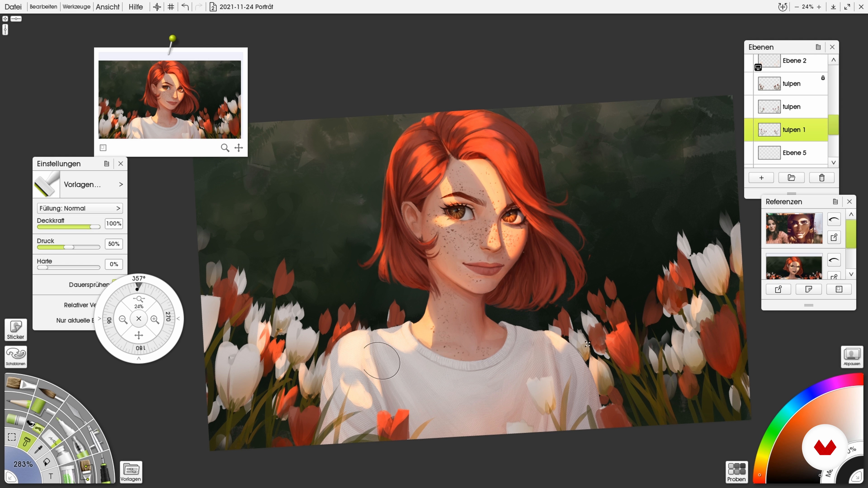
Task: Add a new layer with the plus button
Action: [761, 178]
